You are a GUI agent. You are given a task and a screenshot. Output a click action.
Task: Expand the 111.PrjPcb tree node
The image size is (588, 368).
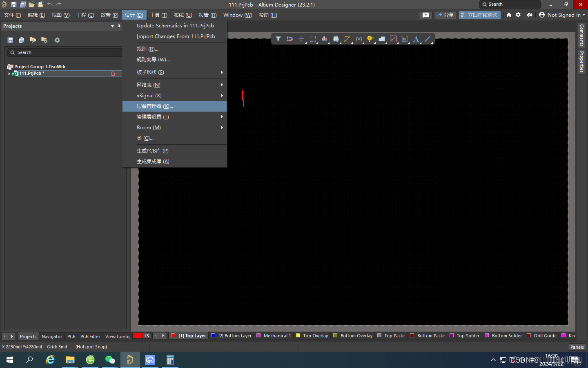(x=9, y=74)
